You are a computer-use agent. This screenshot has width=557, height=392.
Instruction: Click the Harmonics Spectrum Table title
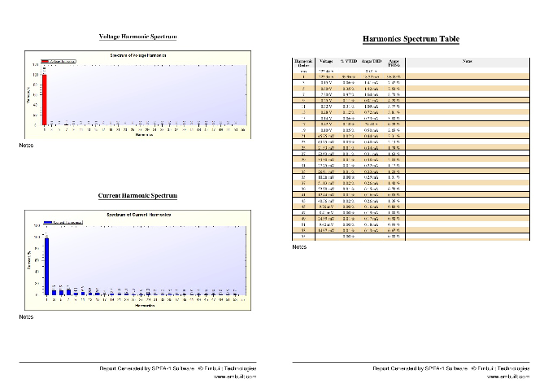tap(410, 39)
